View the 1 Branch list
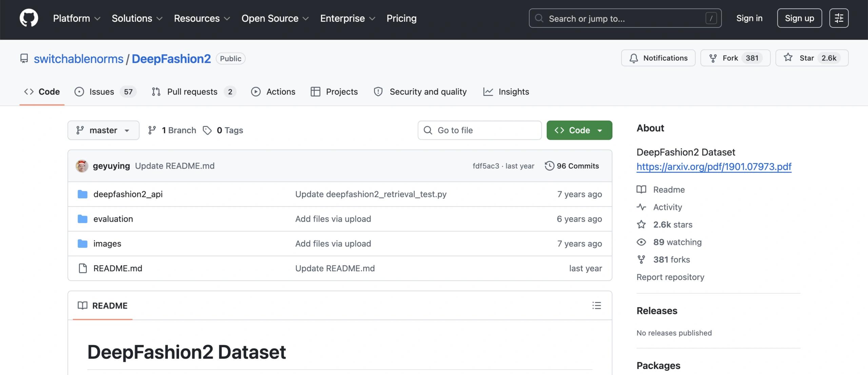Viewport: 868px width, 375px height. point(172,130)
